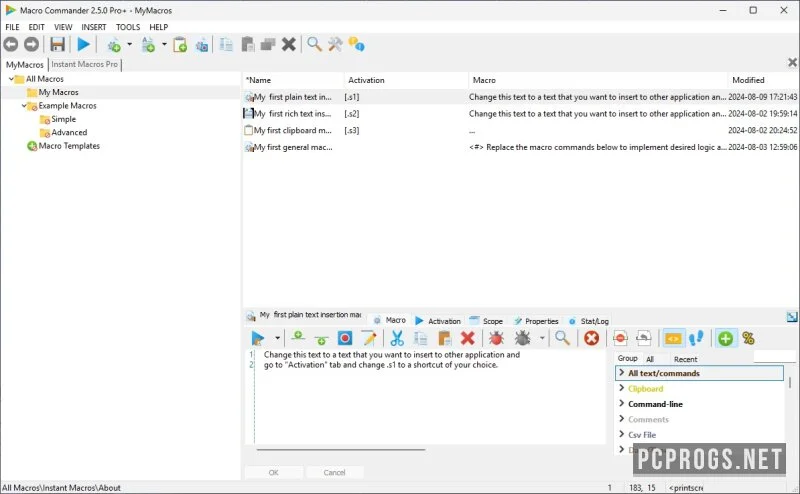
Task: Collapse the Example Macros tree node
Action: coord(23,106)
